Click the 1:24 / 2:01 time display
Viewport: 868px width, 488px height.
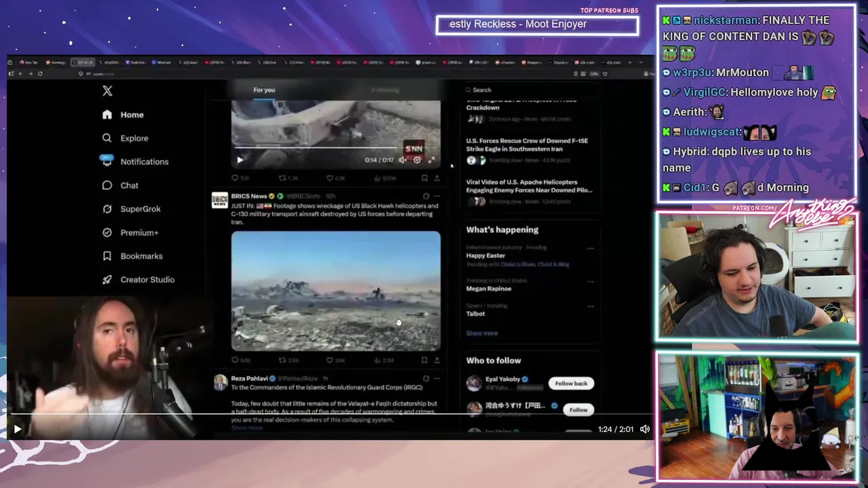point(616,429)
